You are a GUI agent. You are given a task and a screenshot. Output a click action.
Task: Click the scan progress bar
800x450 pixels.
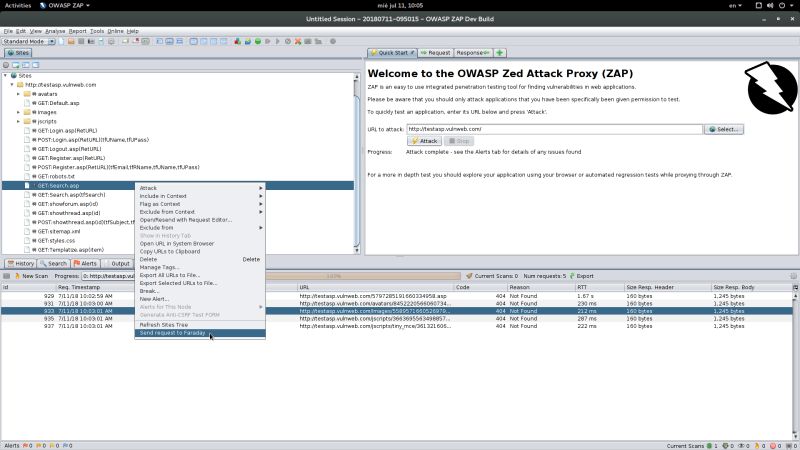tap(362, 276)
